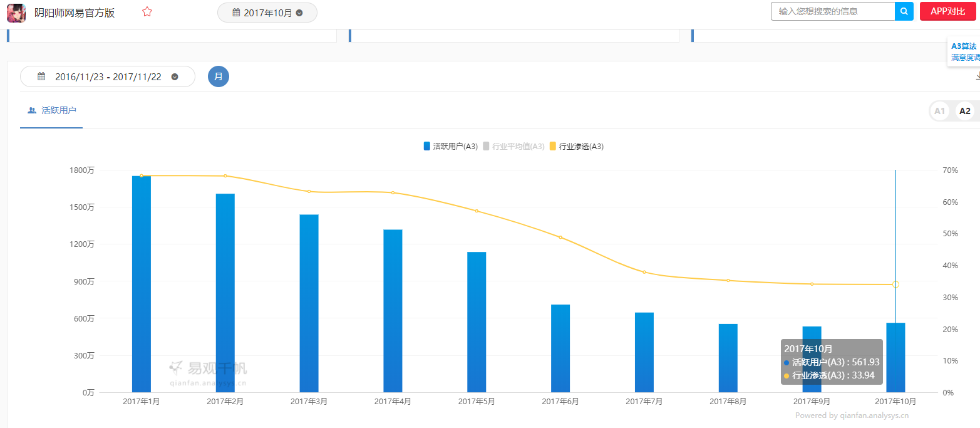The width and height of the screenshot is (980, 428).
Task: Click the 2017年10月 bar
Action: click(x=895, y=357)
